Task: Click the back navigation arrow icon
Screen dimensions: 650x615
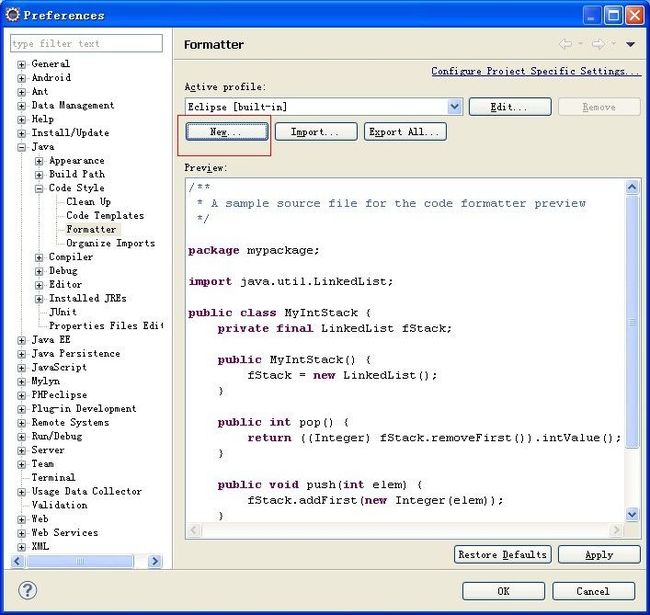Action: point(565,44)
